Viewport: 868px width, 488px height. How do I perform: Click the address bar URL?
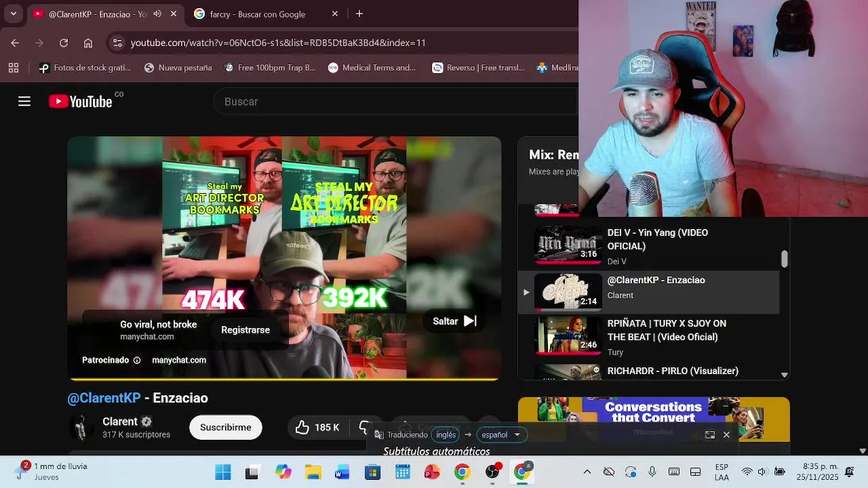click(x=278, y=43)
